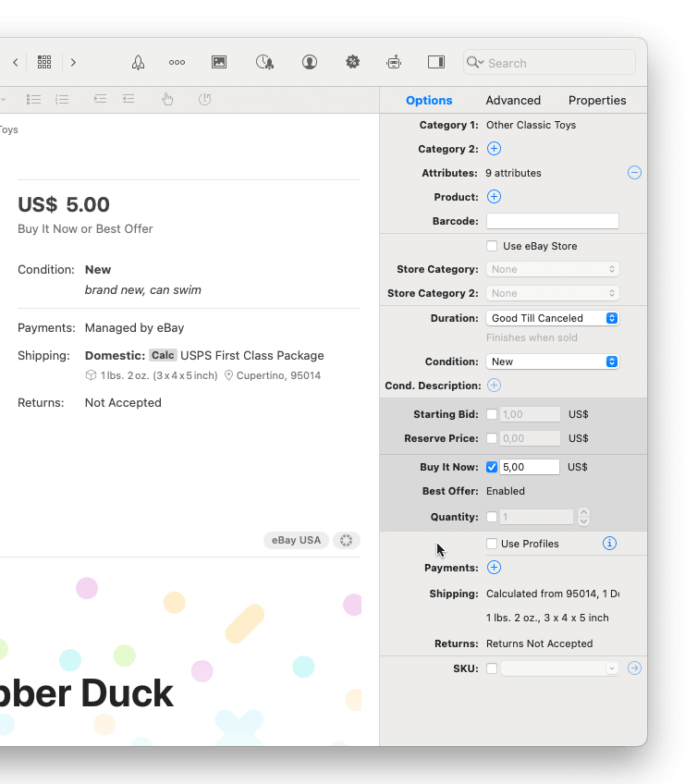This screenshot has width=685, height=784.
Task: Remove attributes with the minus icon
Action: (634, 173)
